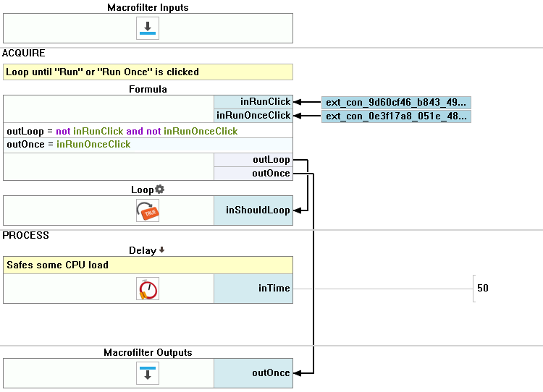Click the Formula outOnce output port
The height and width of the screenshot is (392, 543).
[253, 174]
